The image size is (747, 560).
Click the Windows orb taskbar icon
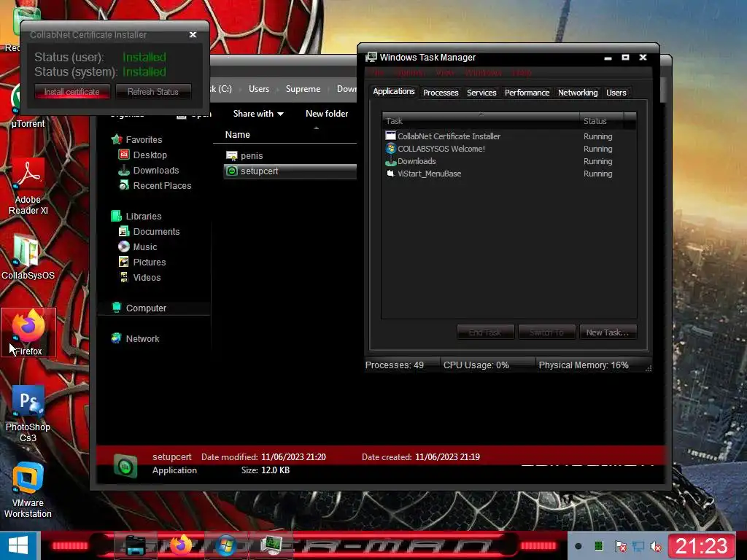click(226, 545)
